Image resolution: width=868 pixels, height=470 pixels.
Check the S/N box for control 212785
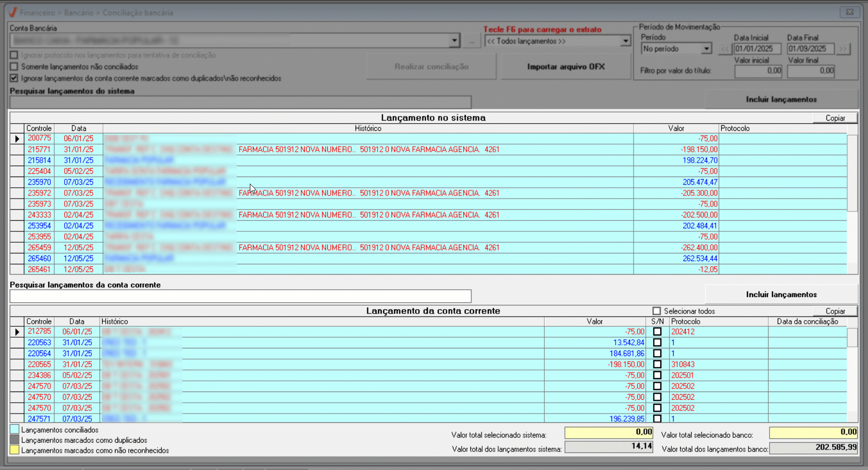pyautogui.click(x=657, y=332)
